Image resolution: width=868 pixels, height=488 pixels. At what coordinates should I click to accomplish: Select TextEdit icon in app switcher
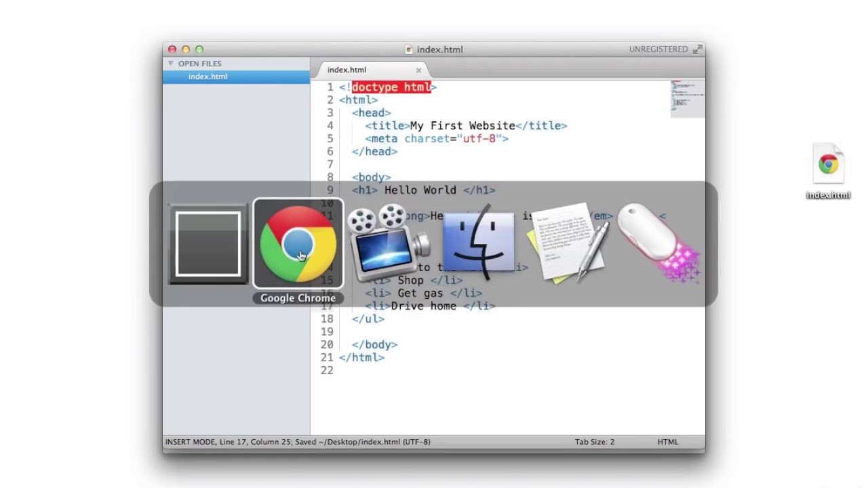pos(568,244)
